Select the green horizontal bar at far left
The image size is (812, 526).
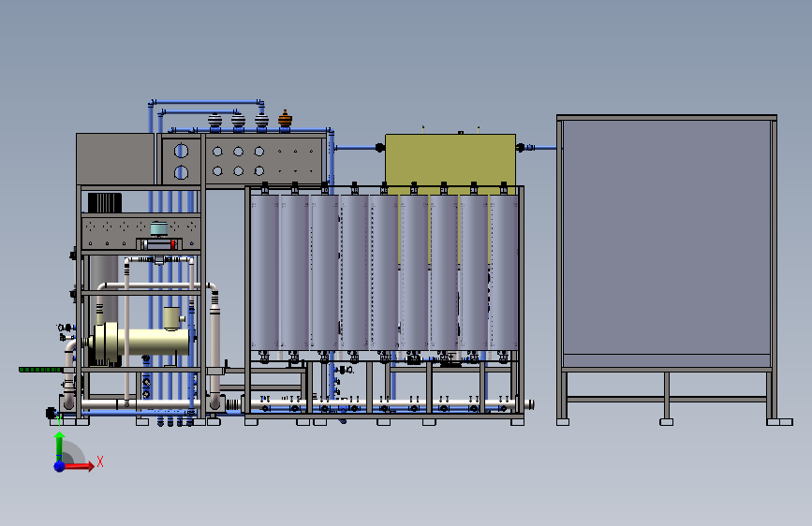pyautogui.click(x=40, y=370)
